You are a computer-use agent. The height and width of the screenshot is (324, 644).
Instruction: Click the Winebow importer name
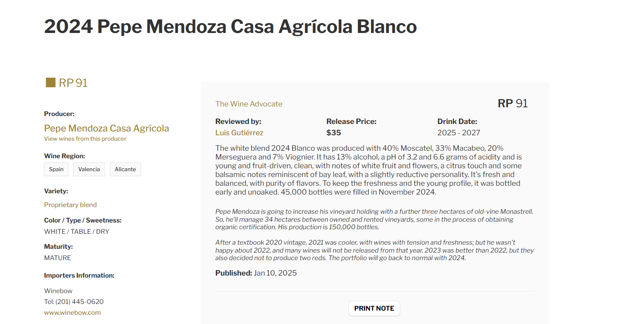[x=58, y=291]
